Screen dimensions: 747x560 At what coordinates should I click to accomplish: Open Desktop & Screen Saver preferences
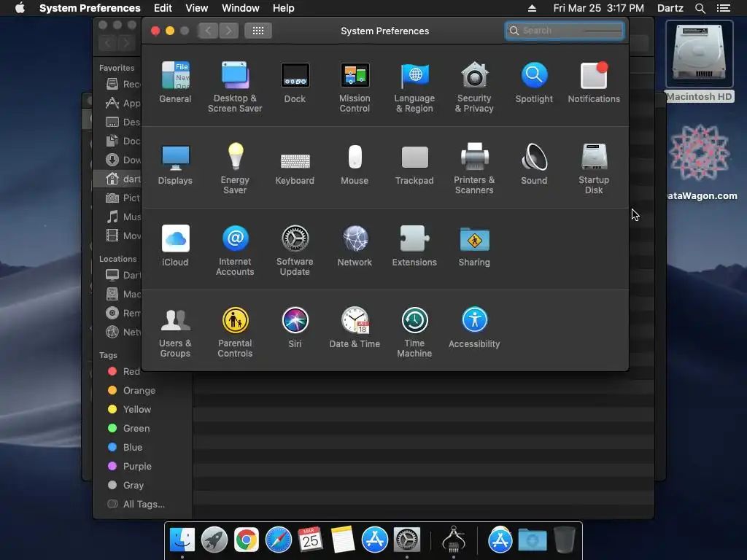(235, 87)
